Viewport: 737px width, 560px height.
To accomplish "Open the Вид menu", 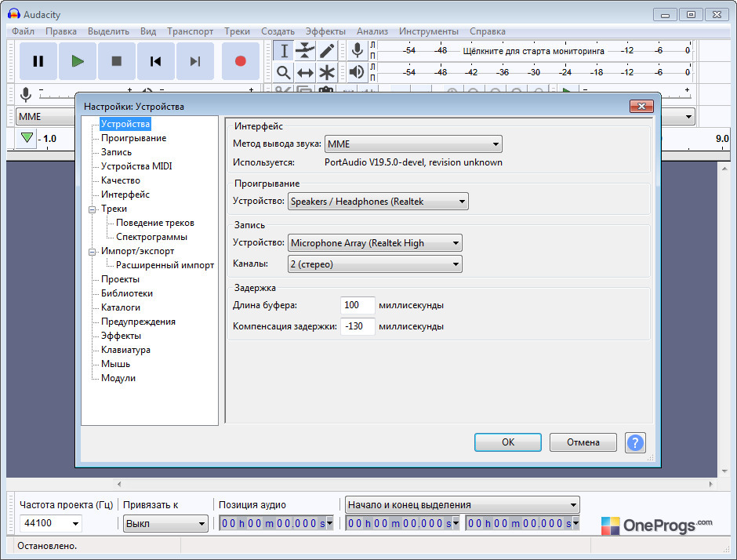I will tap(148, 31).
